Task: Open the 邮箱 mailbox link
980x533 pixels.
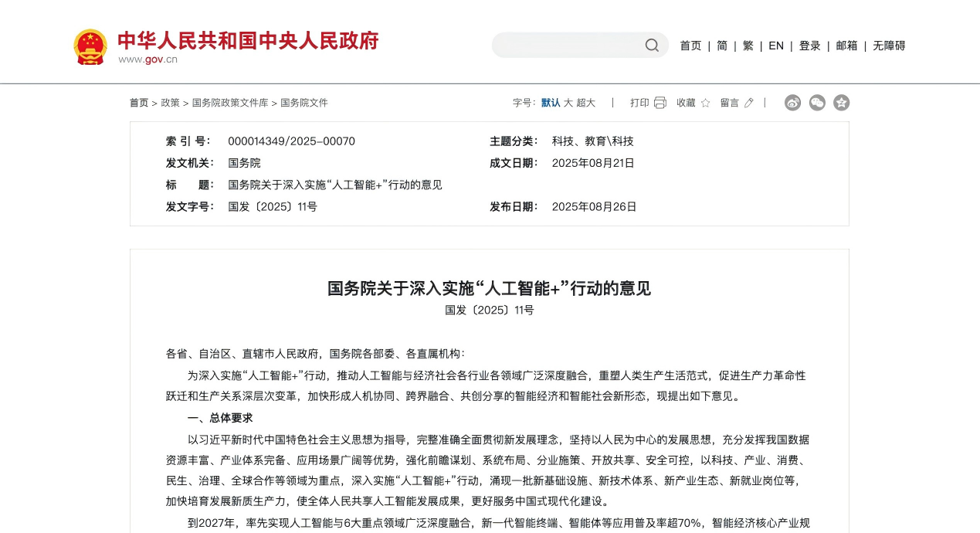Action: click(846, 46)
